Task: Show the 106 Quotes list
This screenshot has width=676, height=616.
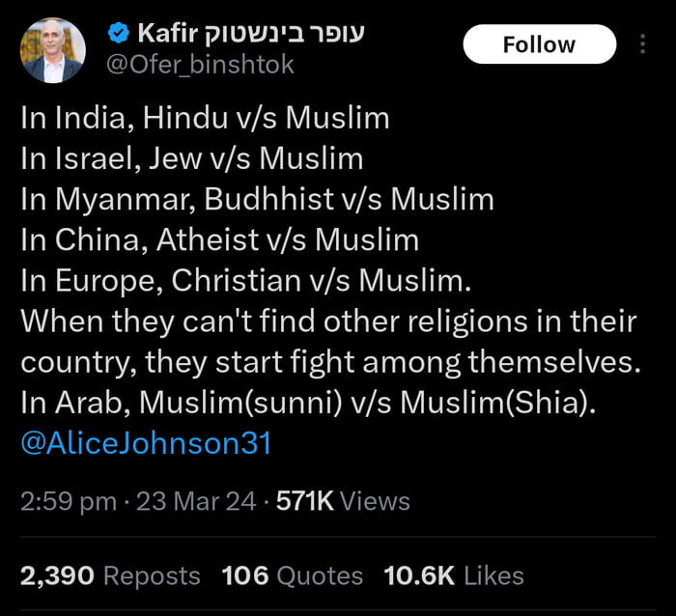Action: pyautogui.click(x=292, y=576)
